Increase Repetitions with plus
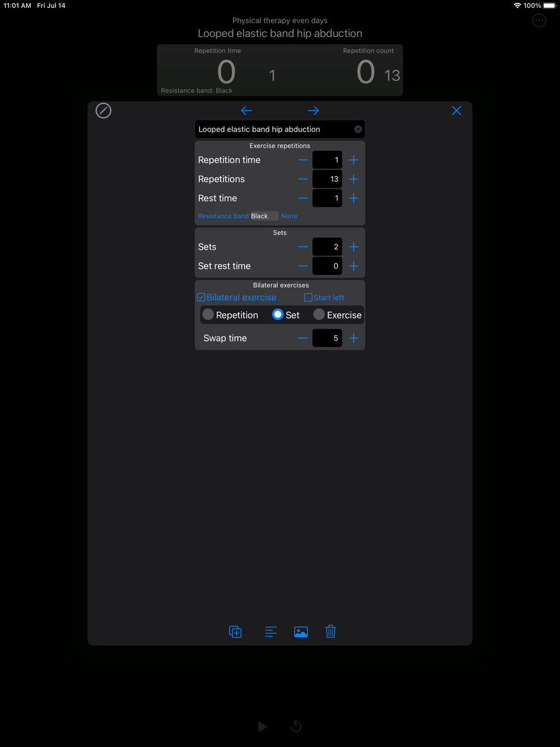 [x=354, y=179]
